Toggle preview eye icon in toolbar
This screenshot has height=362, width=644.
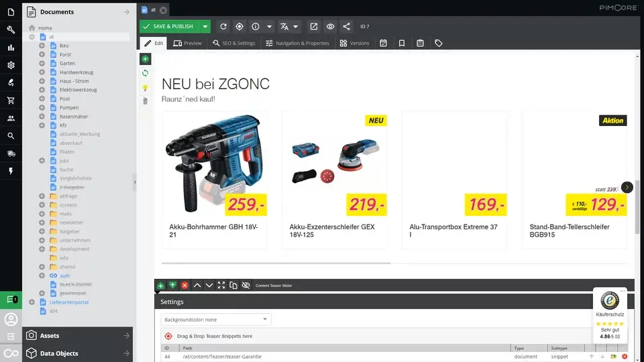[x=330, y=26]
